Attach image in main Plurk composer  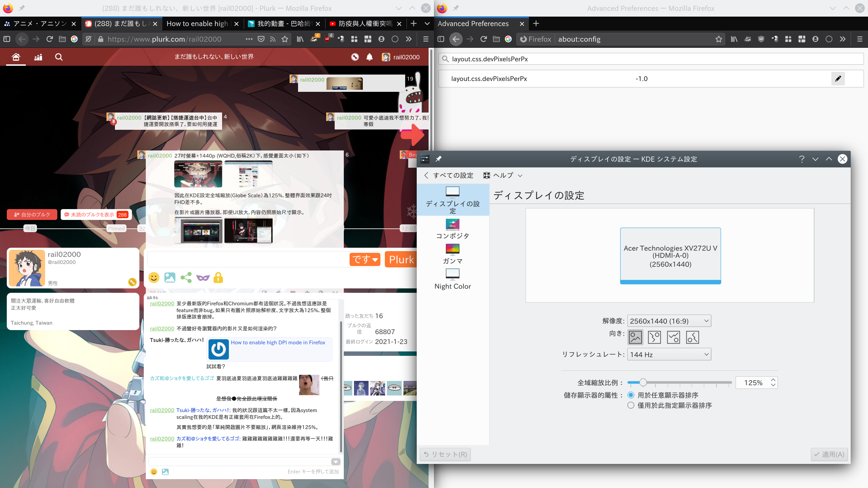coord(170,278)
